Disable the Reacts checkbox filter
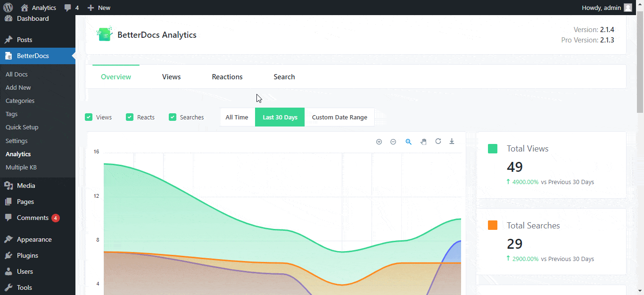The image size is (644, 295). tap(129, 117)
